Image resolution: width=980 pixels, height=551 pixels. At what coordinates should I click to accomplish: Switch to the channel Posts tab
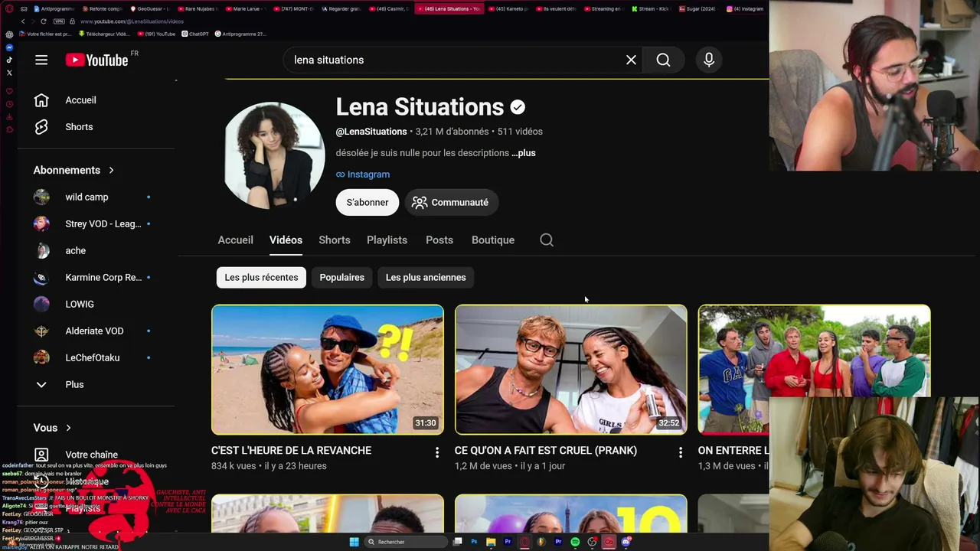pos(439,240)
